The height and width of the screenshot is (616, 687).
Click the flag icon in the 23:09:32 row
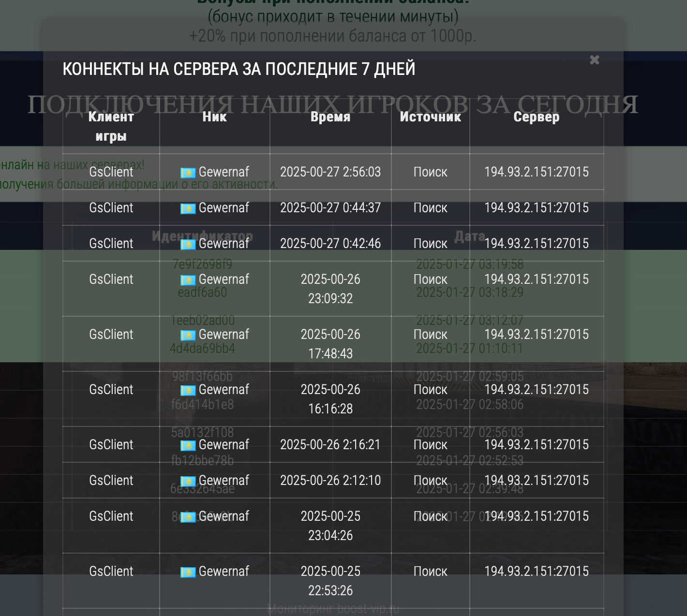(188, 280)
